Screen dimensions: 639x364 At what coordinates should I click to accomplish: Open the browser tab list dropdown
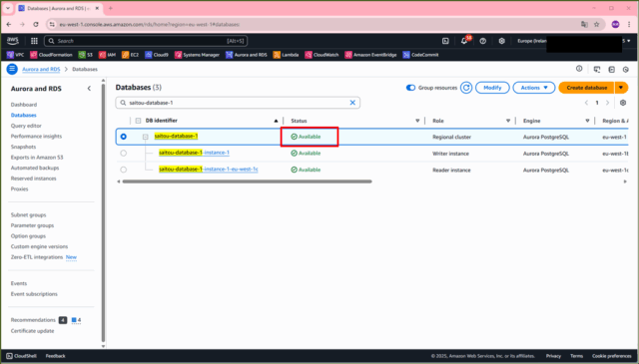click(8, 8)
